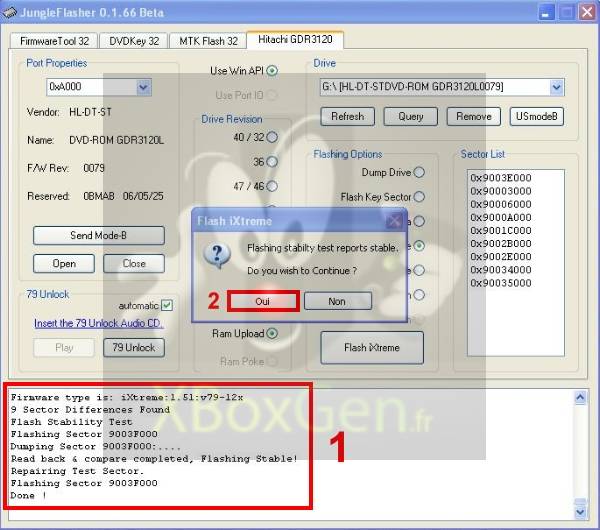Select sector 0x90003000 in Sector List
The image size is (600, 530).
point(501,191)
